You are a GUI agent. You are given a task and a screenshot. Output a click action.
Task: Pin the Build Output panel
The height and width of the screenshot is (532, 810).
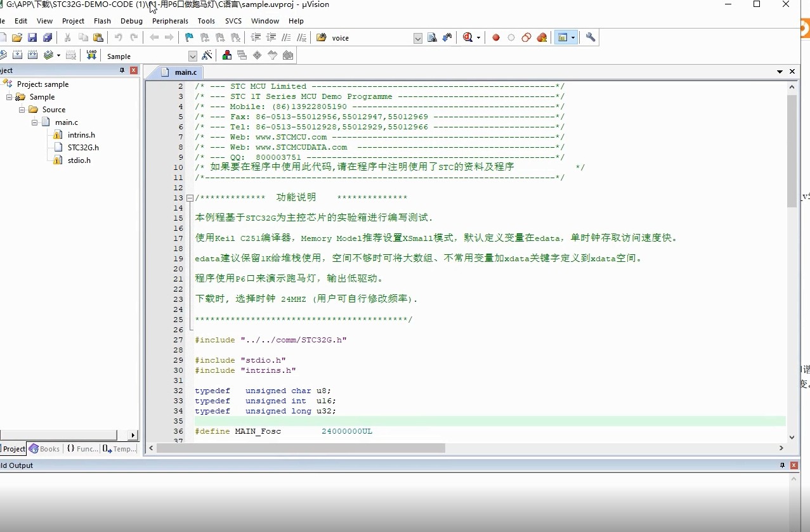[x=782, y=465]
